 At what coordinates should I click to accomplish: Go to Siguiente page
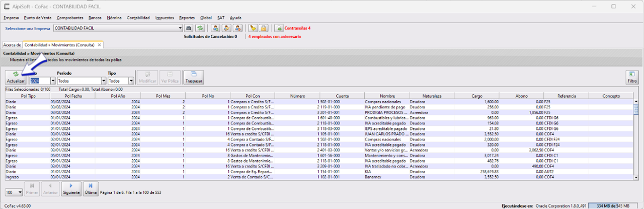[x=71, y=189]
